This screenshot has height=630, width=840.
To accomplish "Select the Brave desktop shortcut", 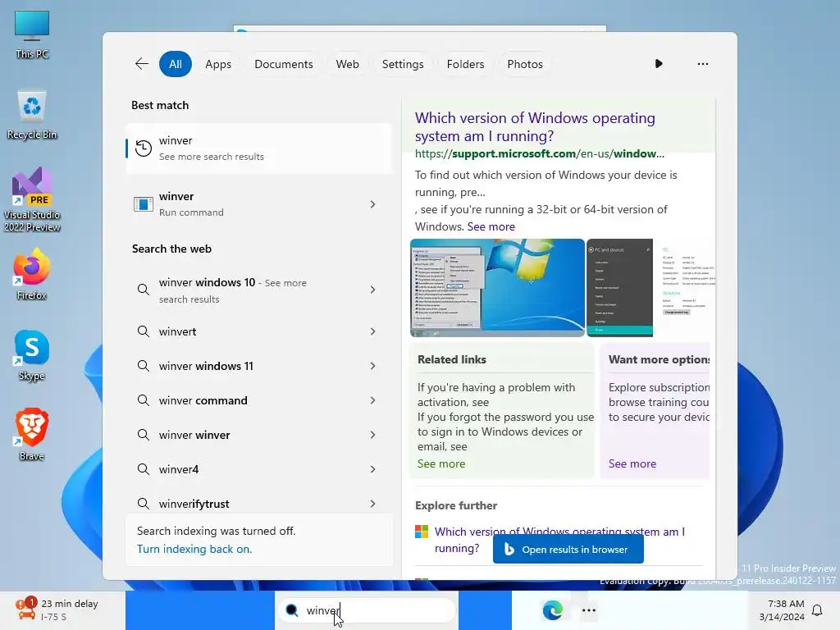I will [x=32, y=435].
